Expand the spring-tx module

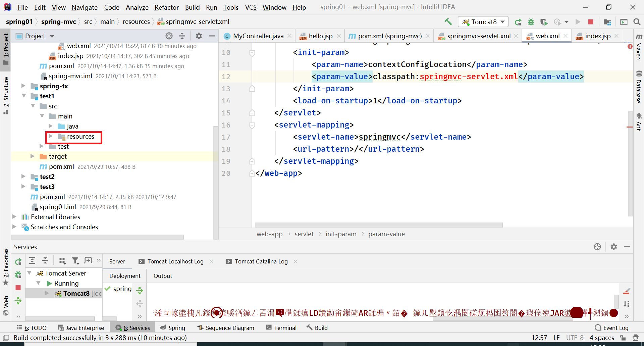pos(23,86)
